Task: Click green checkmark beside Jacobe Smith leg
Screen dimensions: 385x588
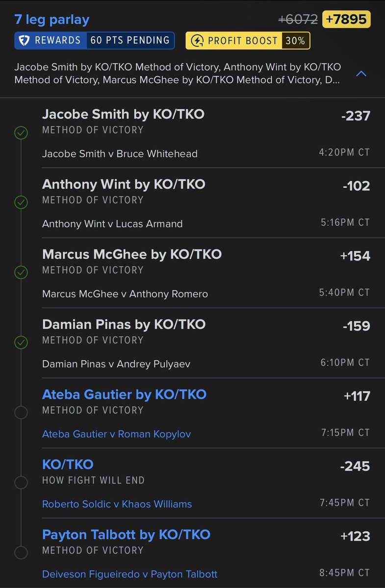Action: pyautogui.click(x=21, y=133)
